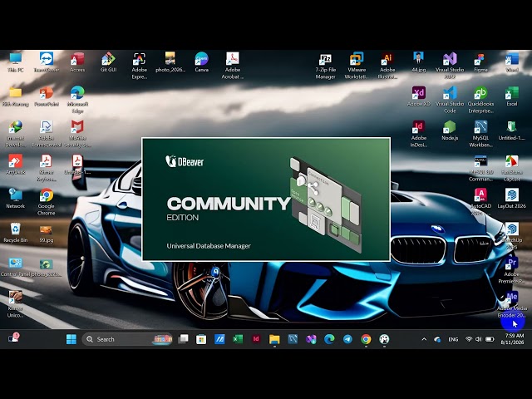Open 7-Zip File Manager shortcut
Screen dimensions: 532x399
(325, 66)
